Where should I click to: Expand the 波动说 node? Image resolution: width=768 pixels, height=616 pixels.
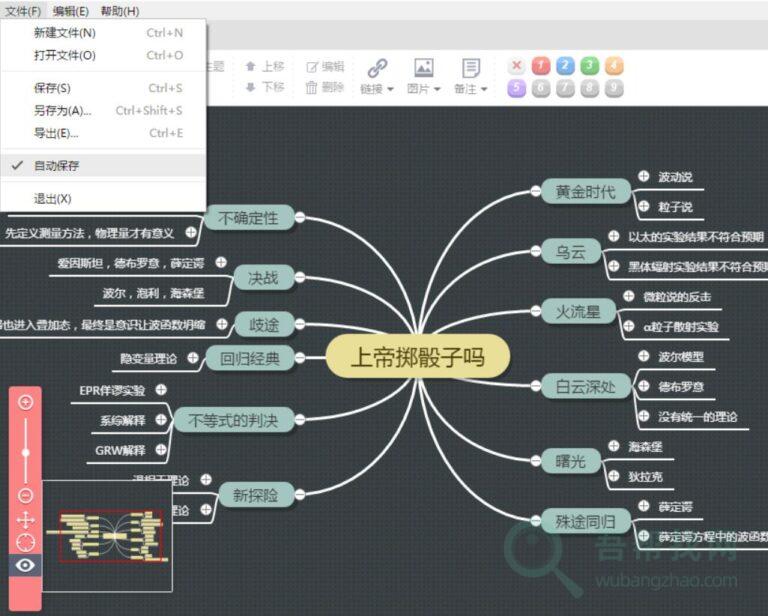pyautogui.click(x=643, y=177)
